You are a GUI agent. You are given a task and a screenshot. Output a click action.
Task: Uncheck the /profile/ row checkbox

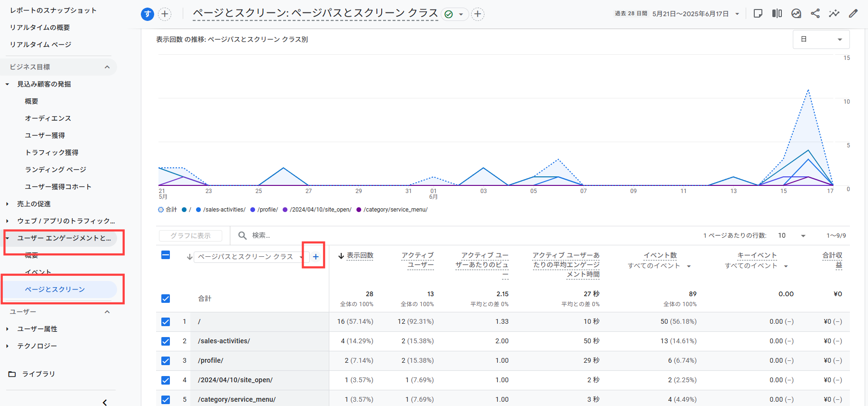pos(166,361)
